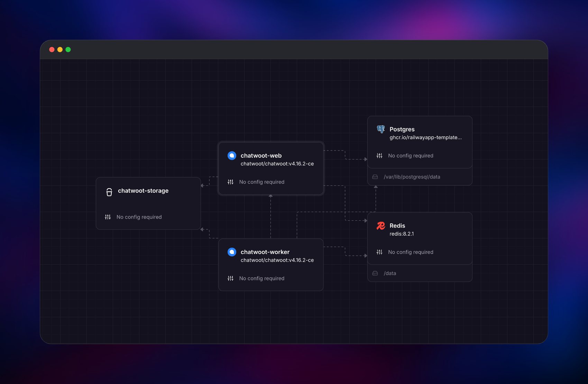Click the config sliders icon on chatwoot-worker
This screenshot has width=588, height=384.
[230, 278]
